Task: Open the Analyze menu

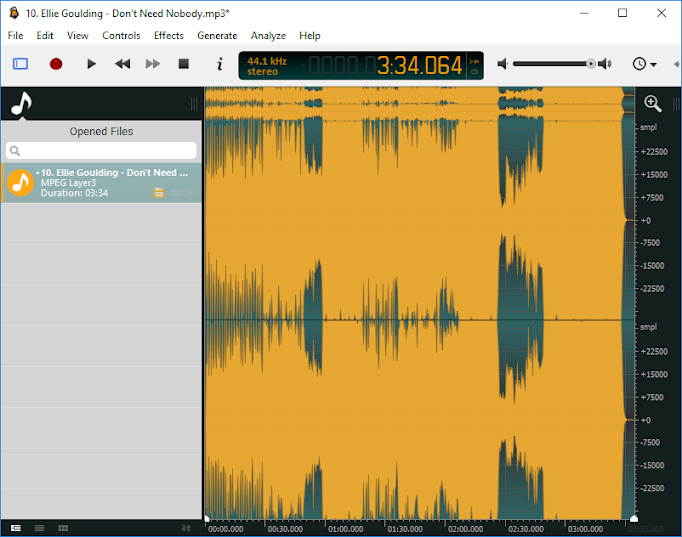Action: [268, 36]
